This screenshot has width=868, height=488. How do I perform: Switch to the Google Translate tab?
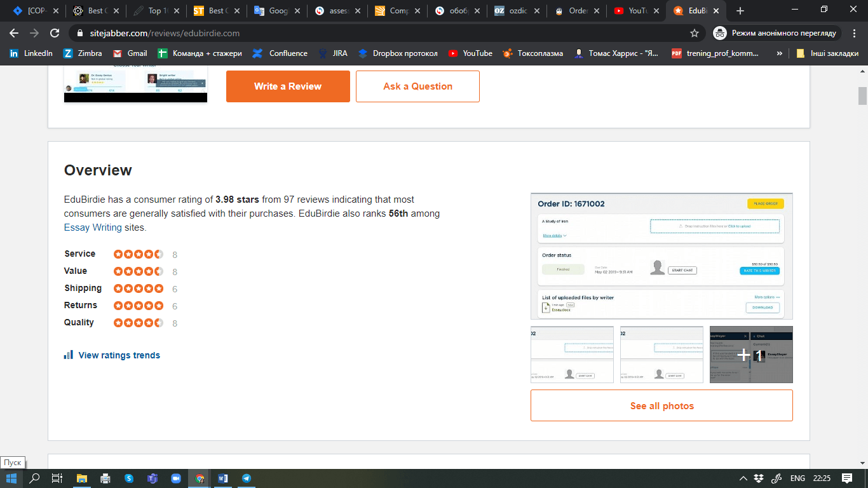[276, 11]
